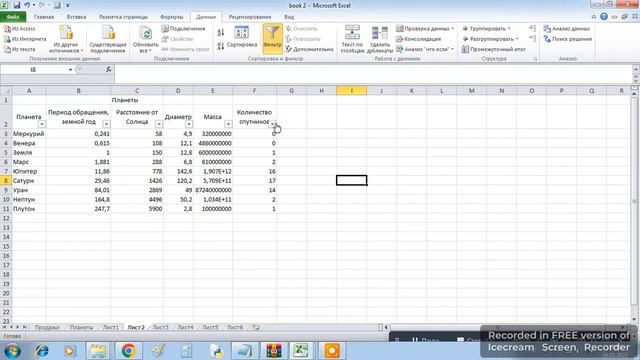Click the Из Access import icon
The width and height of the screenshot is (640, 360).
pos(7,29)
